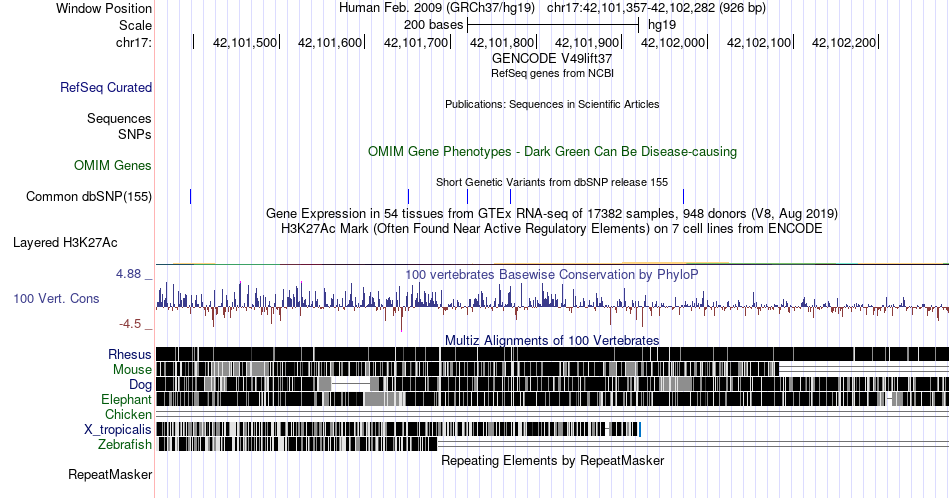The height and width of the screenshot is (498, 950).
Task: Click the Sequences track label
Action: (x=119, y=118)
